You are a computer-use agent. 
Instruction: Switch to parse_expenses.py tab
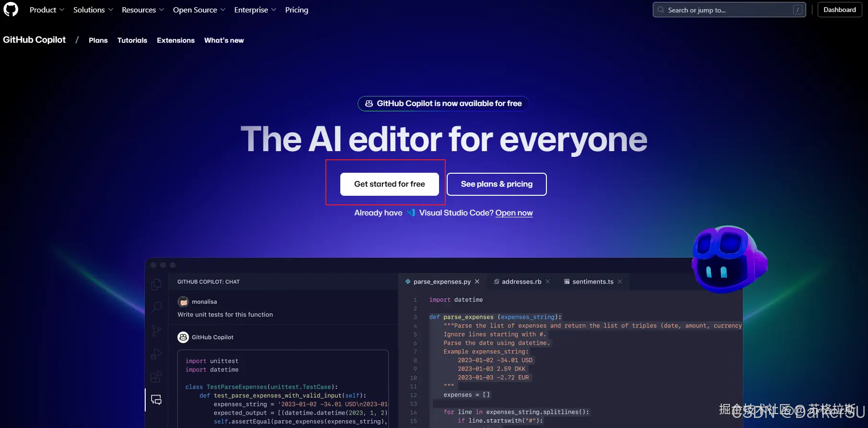point(442,282)
